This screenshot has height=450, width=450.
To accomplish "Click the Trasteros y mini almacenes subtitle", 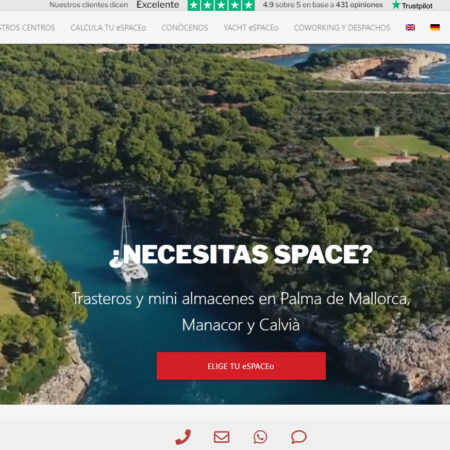I will (241, 312).
